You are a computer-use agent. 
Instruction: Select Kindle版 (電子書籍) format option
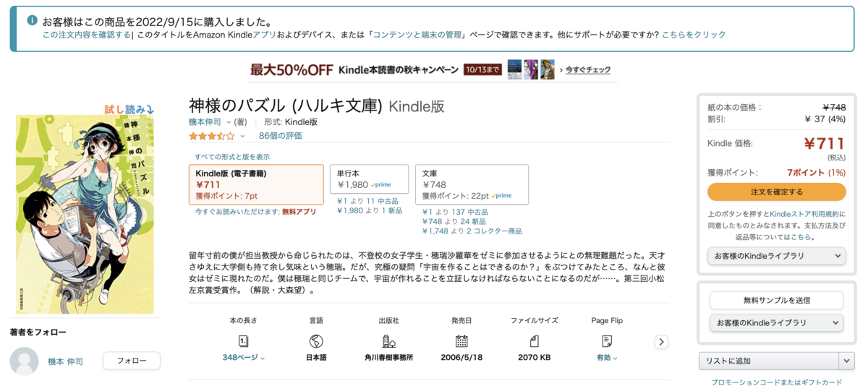point(256,184)
